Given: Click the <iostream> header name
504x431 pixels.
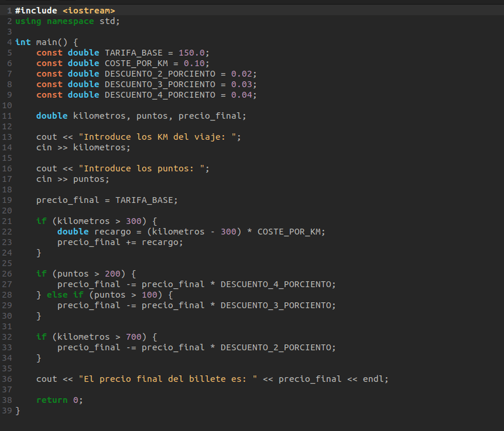Looking at the screenshot, I should pyautogui.click(x=89, y=11).
